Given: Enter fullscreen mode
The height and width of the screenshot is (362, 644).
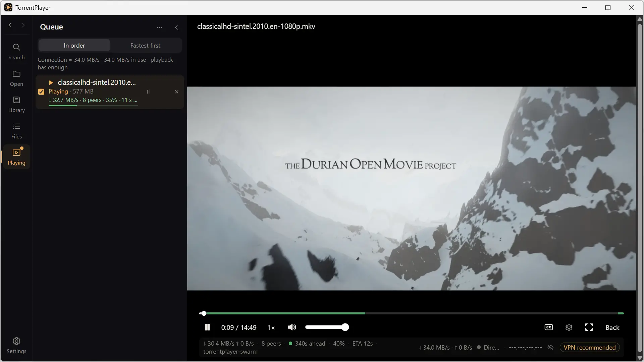Looking at the screenshot, I should (x=589, y=327).
